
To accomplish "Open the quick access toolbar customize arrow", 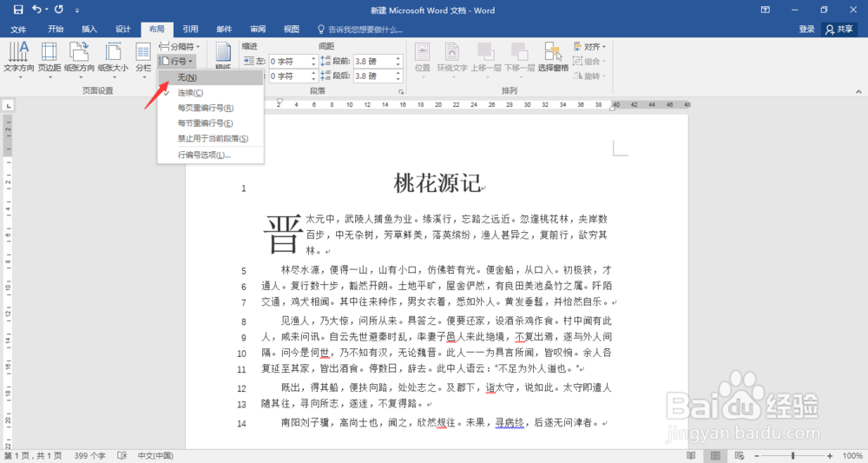I will pyautogui.click(x=77, y=10).
